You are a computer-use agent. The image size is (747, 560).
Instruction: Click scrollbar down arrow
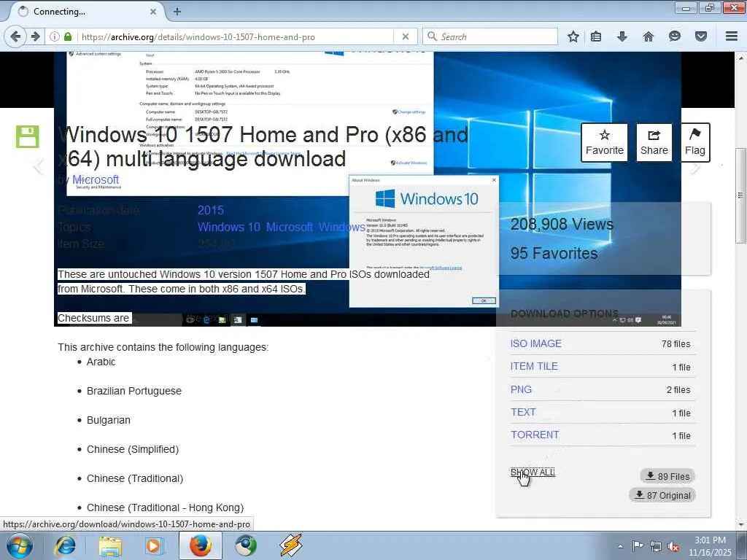pos(740,524)
